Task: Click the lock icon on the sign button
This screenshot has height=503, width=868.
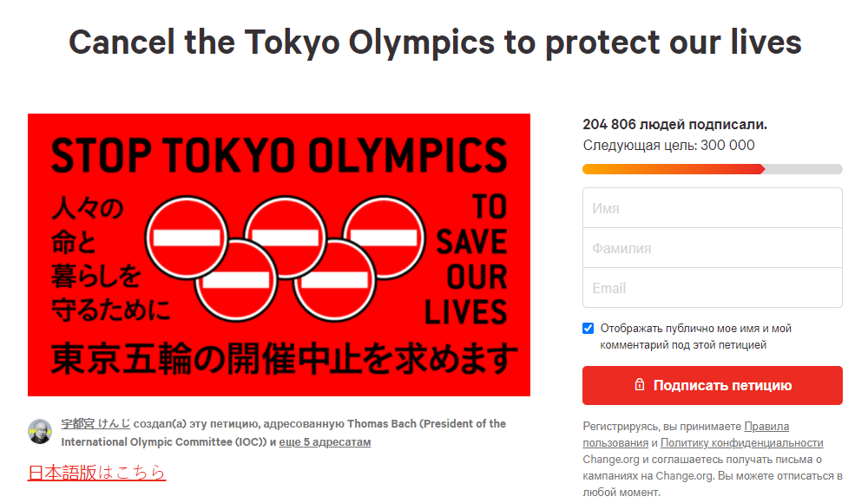Action: 640,385
